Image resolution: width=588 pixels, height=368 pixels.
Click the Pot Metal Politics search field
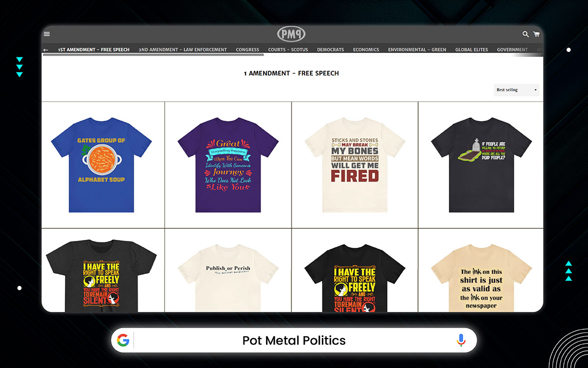pos(294,340)
